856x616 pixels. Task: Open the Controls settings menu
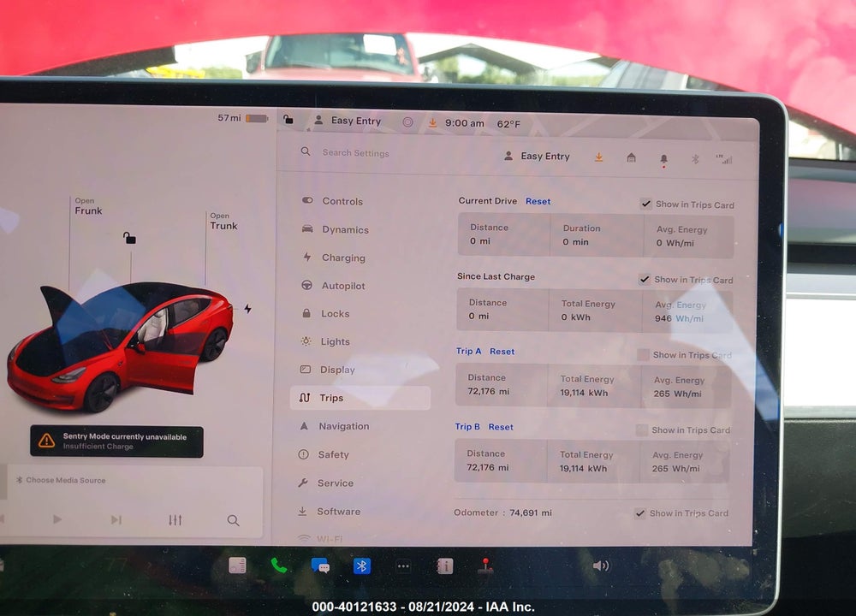coord(332,201)
